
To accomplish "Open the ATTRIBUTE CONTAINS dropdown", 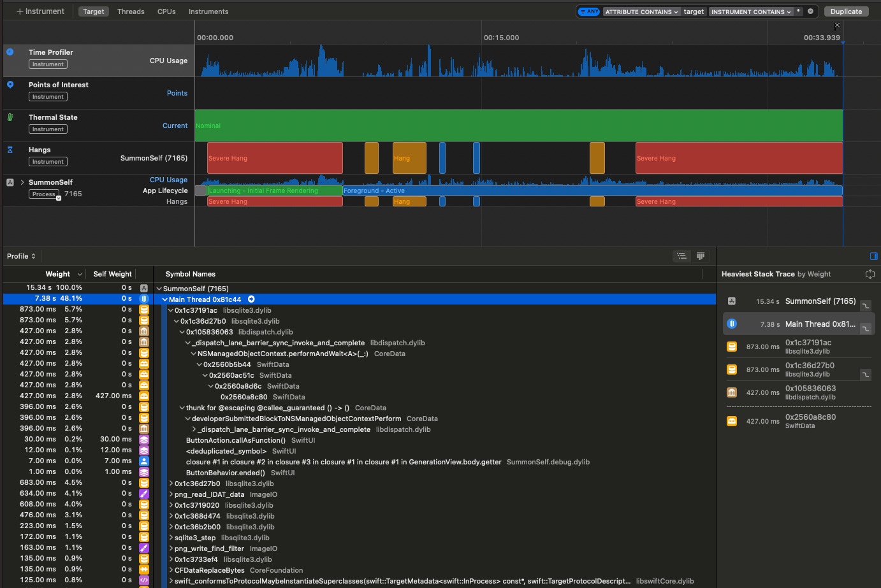I will (x=641, y=11).
